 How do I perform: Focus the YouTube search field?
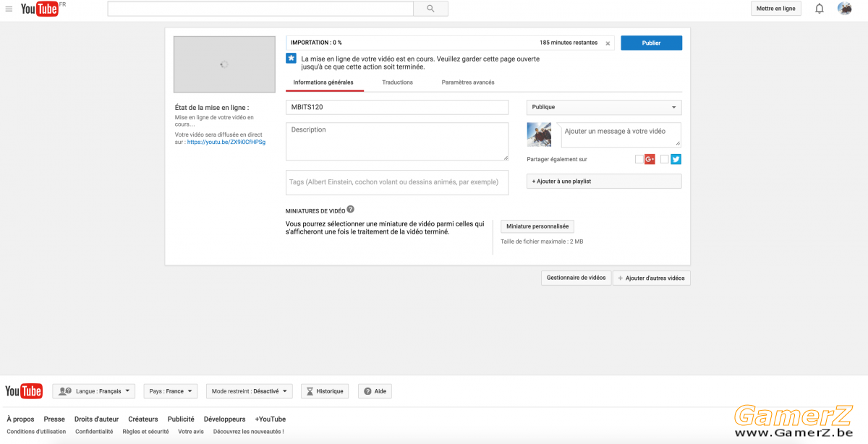(x=260, y=9)
